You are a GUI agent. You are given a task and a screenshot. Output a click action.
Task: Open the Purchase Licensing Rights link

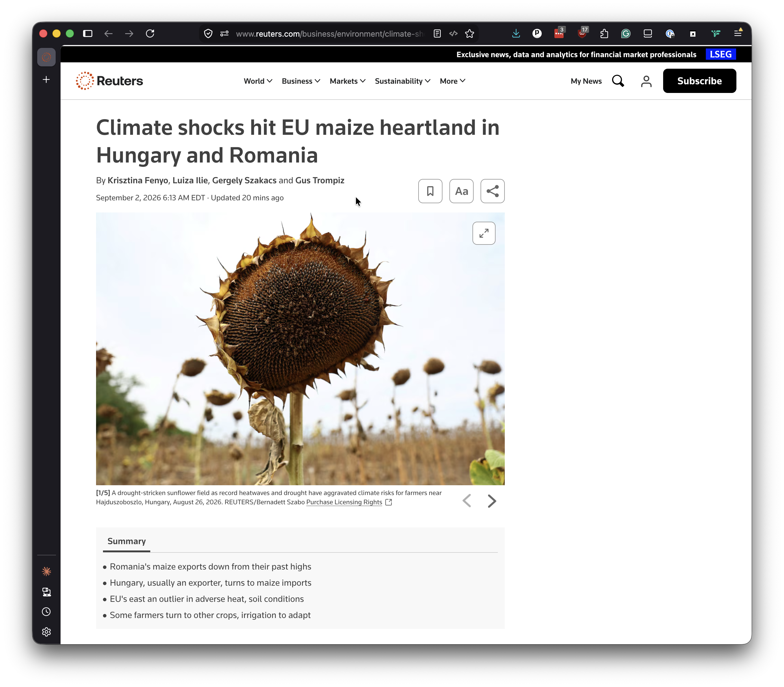[344, 502]
